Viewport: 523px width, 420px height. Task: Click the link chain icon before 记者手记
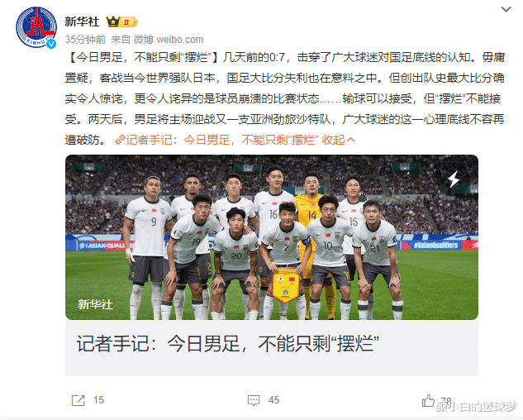120,140
